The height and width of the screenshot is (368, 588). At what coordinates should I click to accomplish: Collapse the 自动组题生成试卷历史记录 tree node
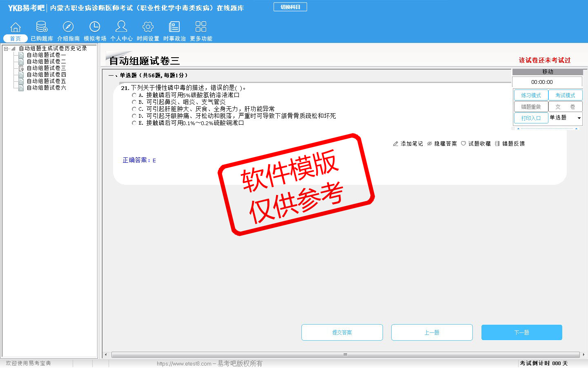(6, 49)
